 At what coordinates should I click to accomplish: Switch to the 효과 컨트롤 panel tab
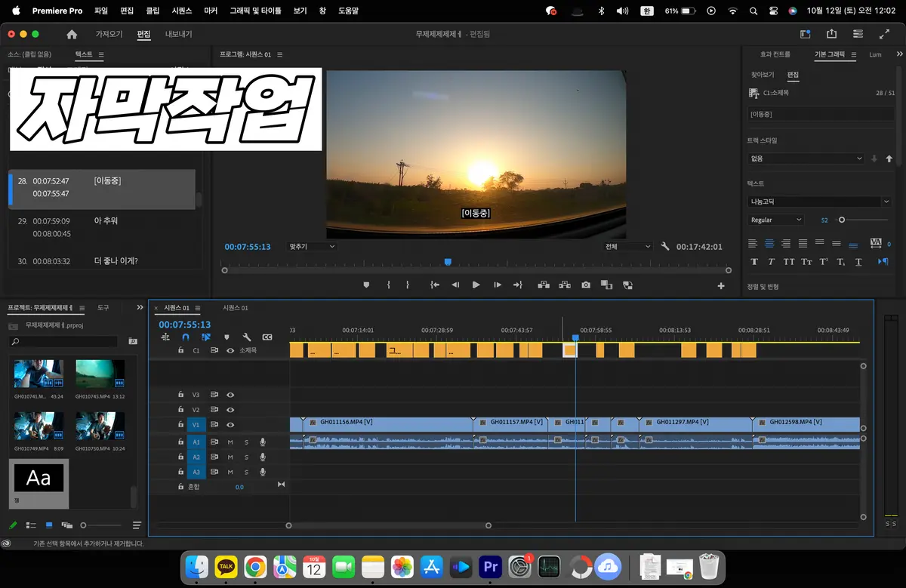775,54
